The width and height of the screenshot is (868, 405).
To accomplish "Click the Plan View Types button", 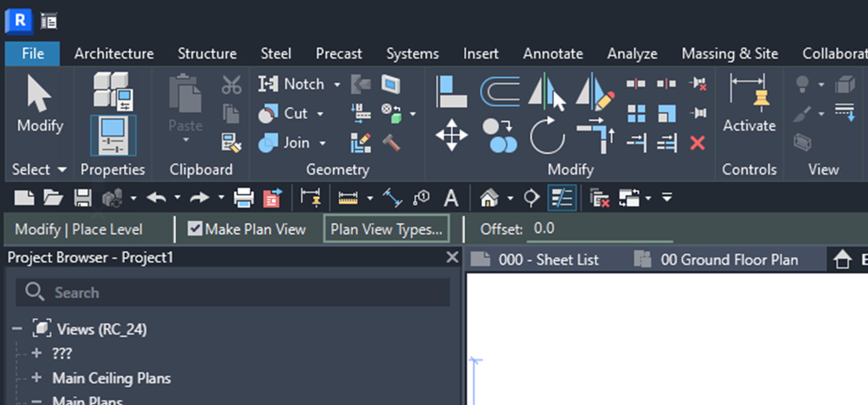I will pyautogui.click(x=386, y=229).
